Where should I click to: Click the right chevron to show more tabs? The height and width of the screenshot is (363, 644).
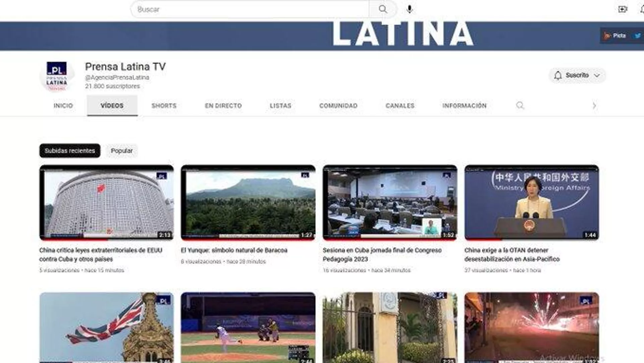click(594, 106)
